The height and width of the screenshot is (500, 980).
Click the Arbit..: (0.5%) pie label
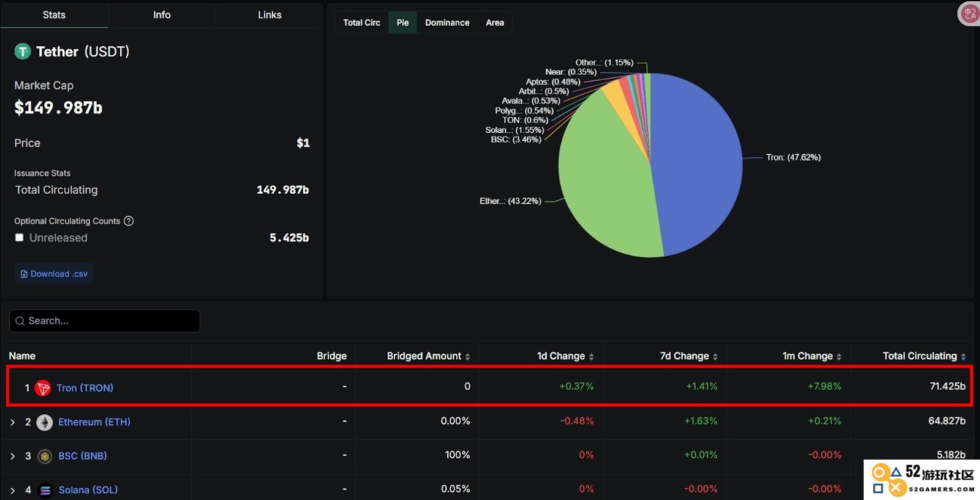point(543,91)
